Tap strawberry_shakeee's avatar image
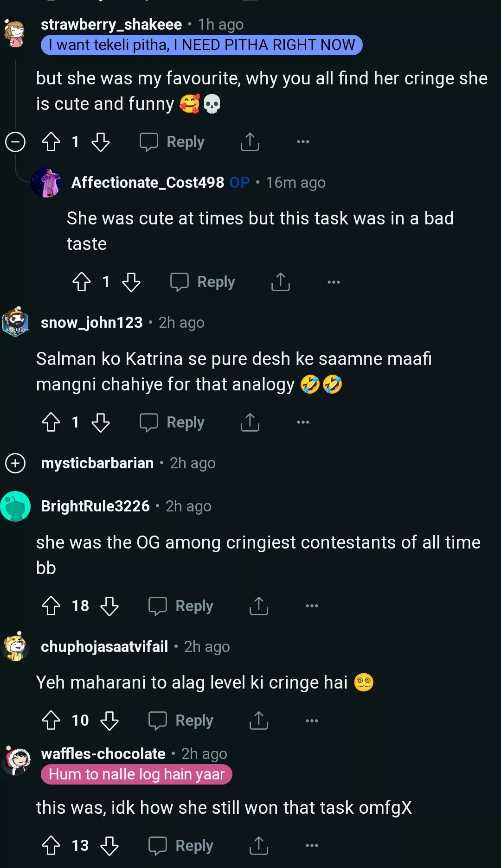501x868 pixels. (x=15, y=33)
